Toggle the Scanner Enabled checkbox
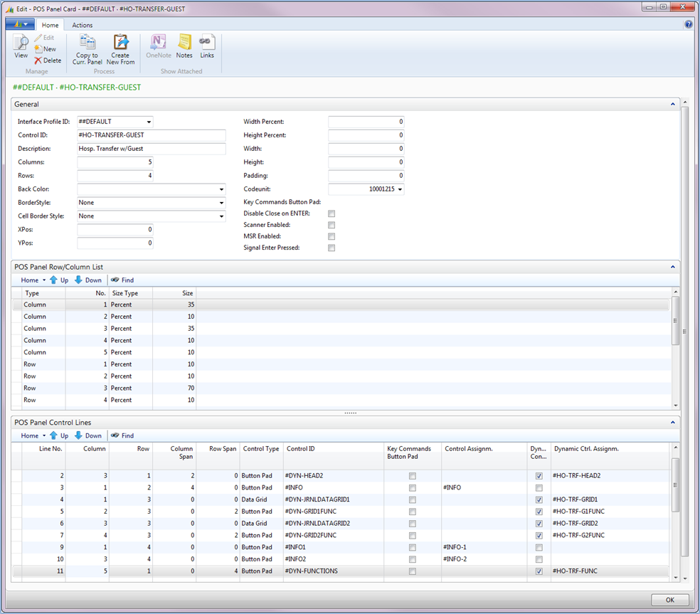The image size is (700, 614). tap(332, 225)
